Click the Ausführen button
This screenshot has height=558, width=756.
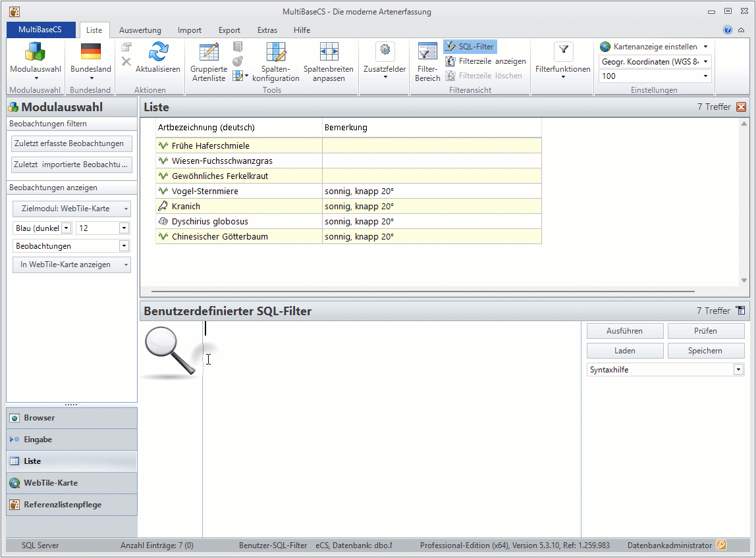[624, 331]
